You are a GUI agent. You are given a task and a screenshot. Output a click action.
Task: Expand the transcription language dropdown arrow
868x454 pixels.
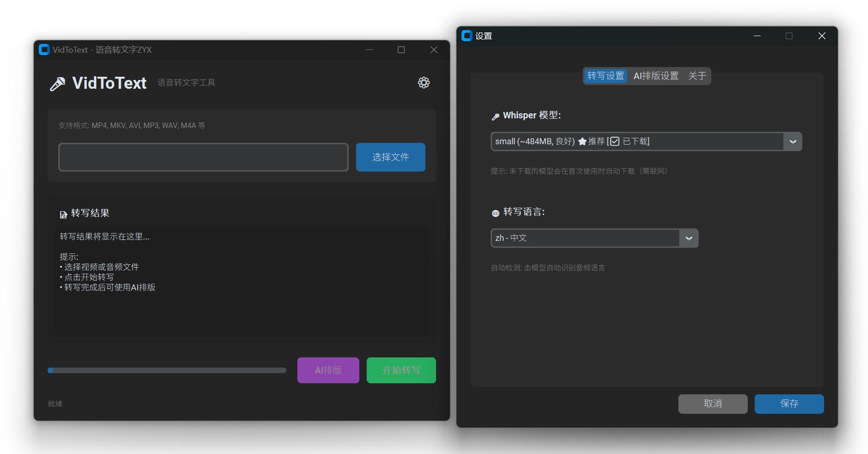pos(689,238)
